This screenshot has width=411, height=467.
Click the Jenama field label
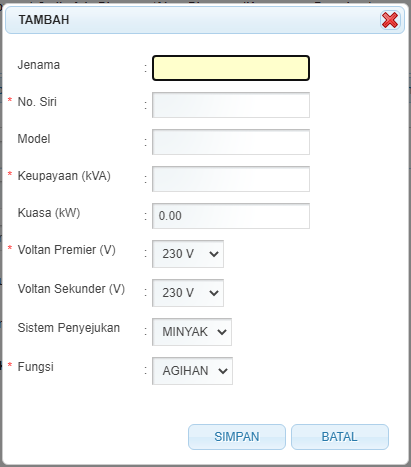39,65
